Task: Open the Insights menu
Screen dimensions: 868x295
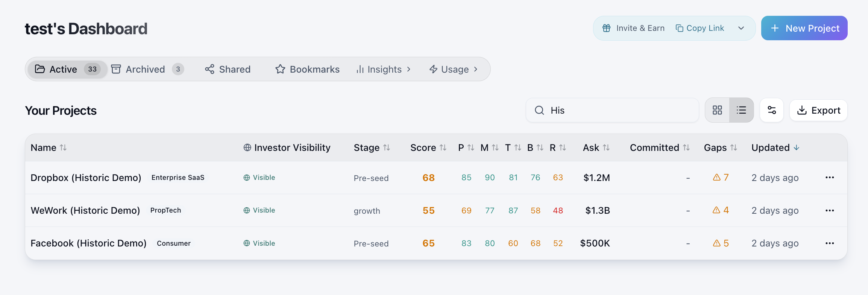Action: (x=384, y=69)
